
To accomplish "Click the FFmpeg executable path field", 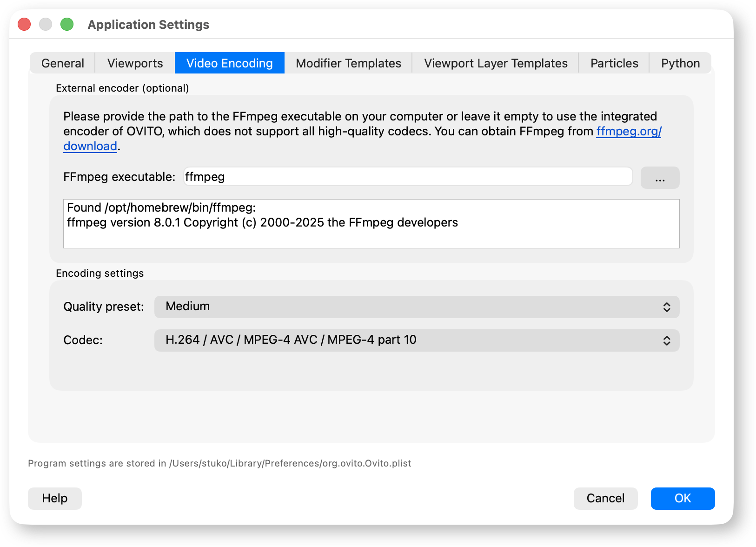I will click(407, 177).
